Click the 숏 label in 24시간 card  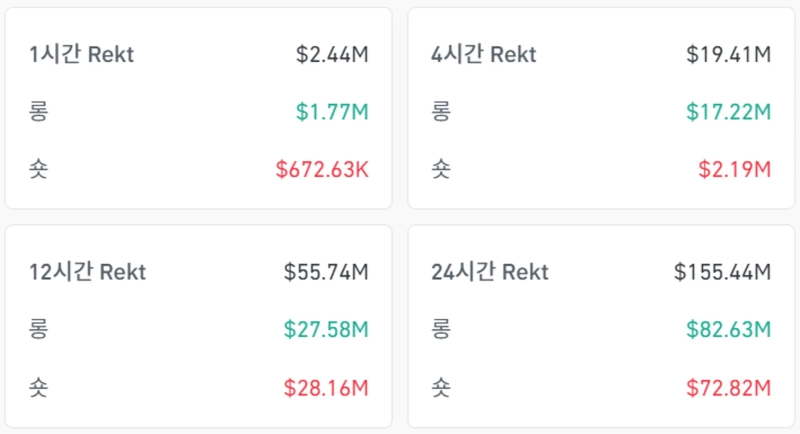click(x=441, y=386)
